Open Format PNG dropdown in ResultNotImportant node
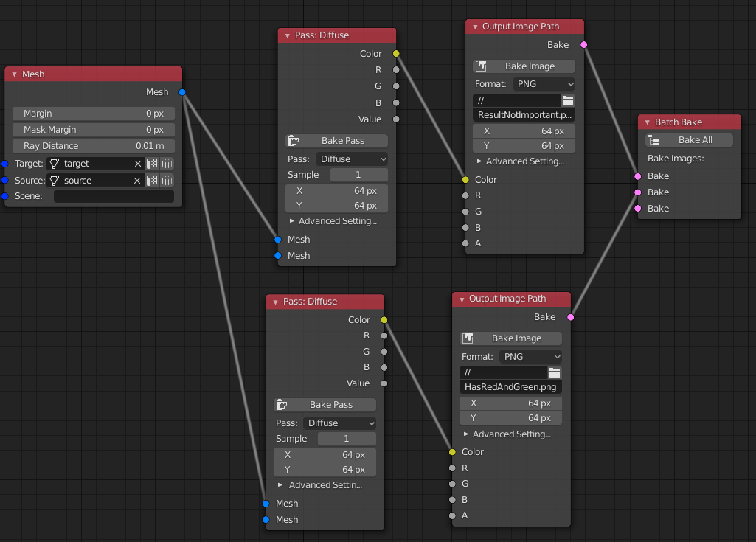Screen dimensions: 756x542 544,84
